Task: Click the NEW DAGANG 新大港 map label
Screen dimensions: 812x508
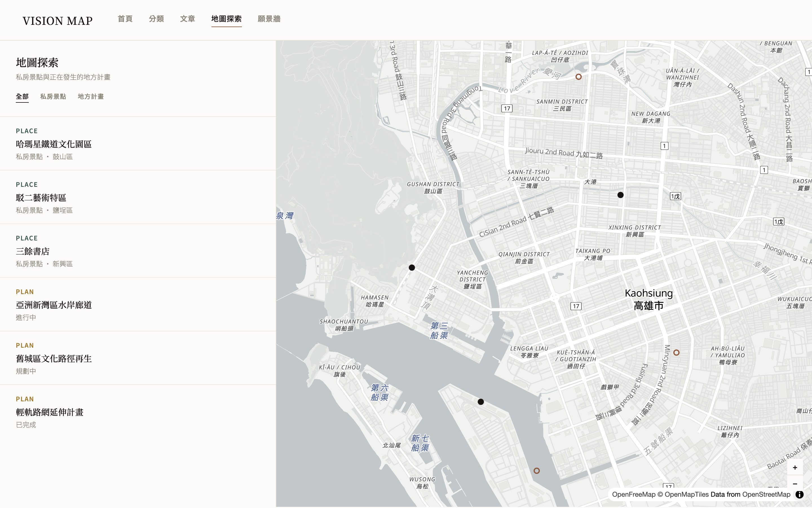Action: 651,117
